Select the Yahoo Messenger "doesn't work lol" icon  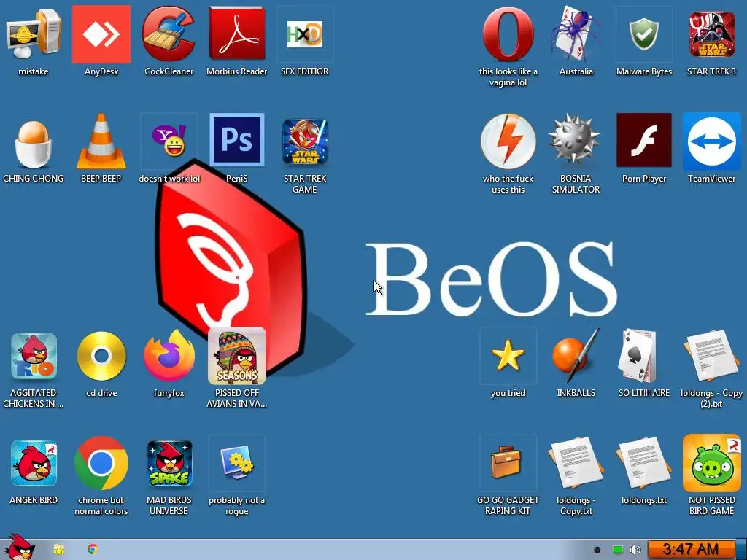pos(169,140)
